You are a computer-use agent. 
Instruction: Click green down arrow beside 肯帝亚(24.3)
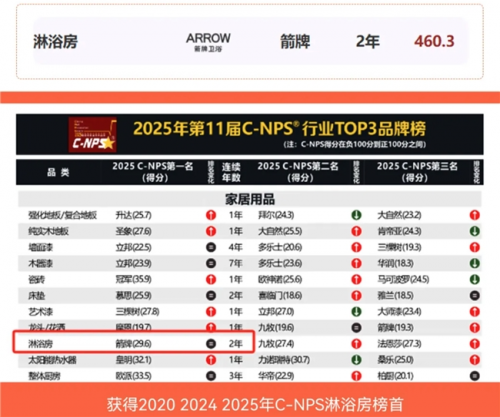(x=475, y=231)
